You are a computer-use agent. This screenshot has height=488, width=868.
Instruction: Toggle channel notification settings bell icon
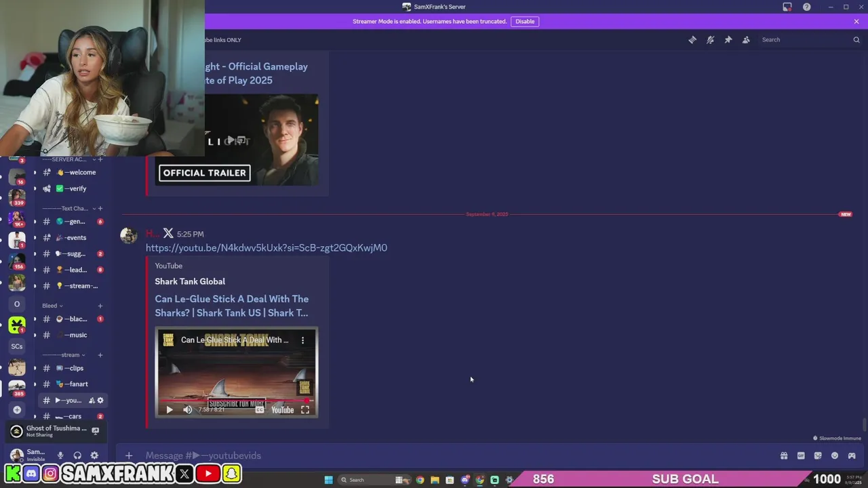(710, 40)
